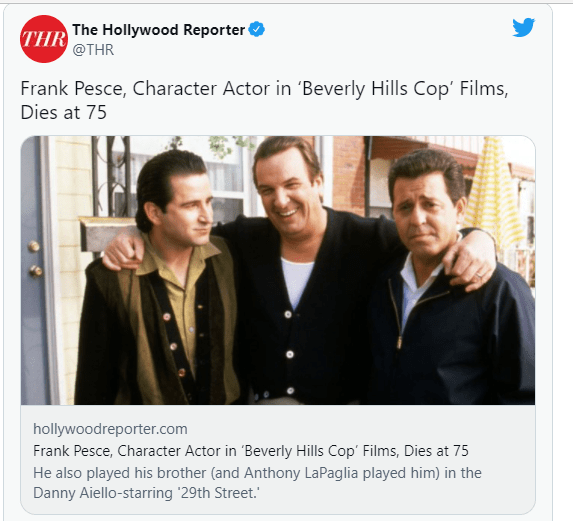Select the tweet headline about Frank Pesce
The image size is (573, 521).
pos(264,100)
